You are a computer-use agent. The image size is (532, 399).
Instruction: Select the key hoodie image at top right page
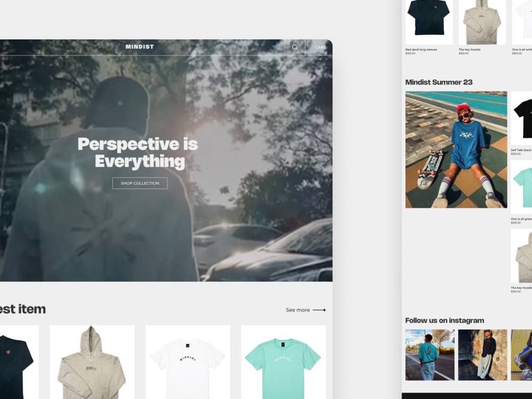[x=482, y=22]
